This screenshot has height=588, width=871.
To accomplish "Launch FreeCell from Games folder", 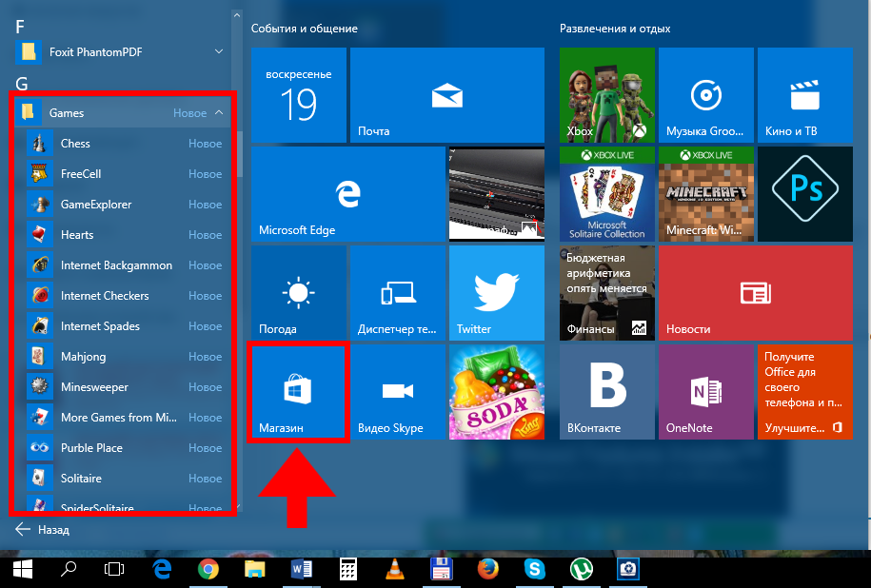I will pyautogui.click(x=123, y=174).
